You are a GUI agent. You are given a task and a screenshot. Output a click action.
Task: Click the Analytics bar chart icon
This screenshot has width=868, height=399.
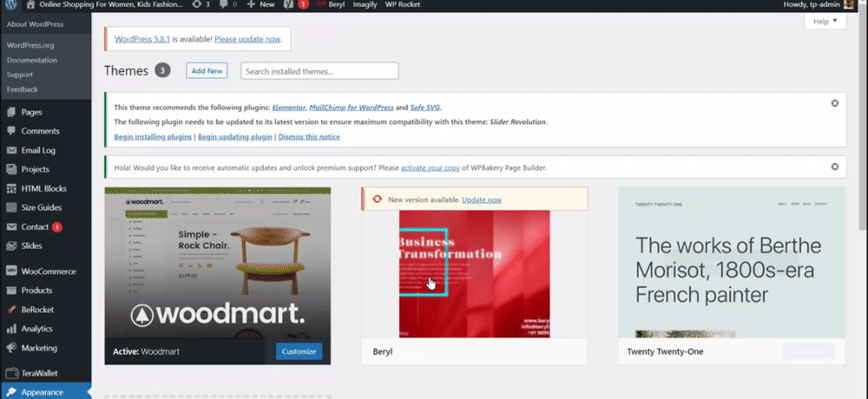pyautogui.click(x=11, y=329)
